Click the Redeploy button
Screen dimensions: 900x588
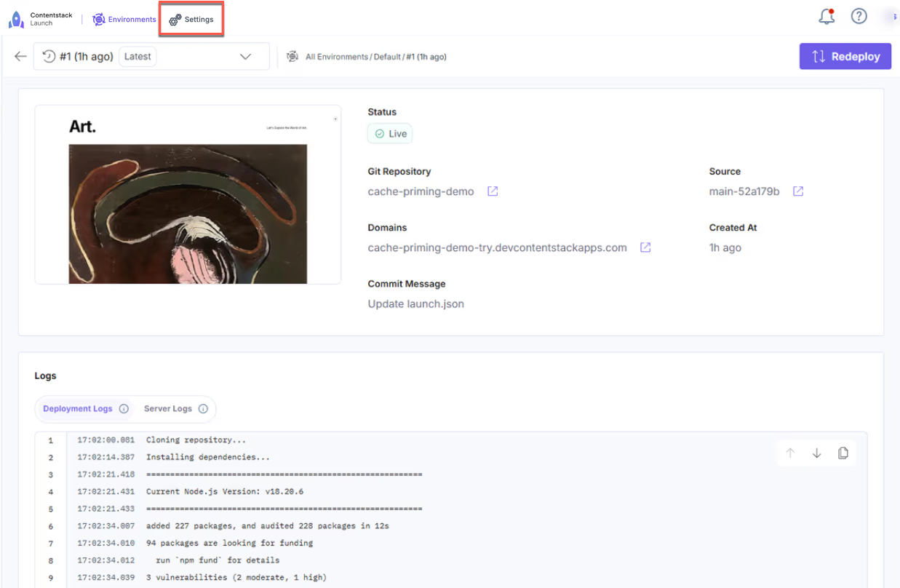tap(845, 55)
